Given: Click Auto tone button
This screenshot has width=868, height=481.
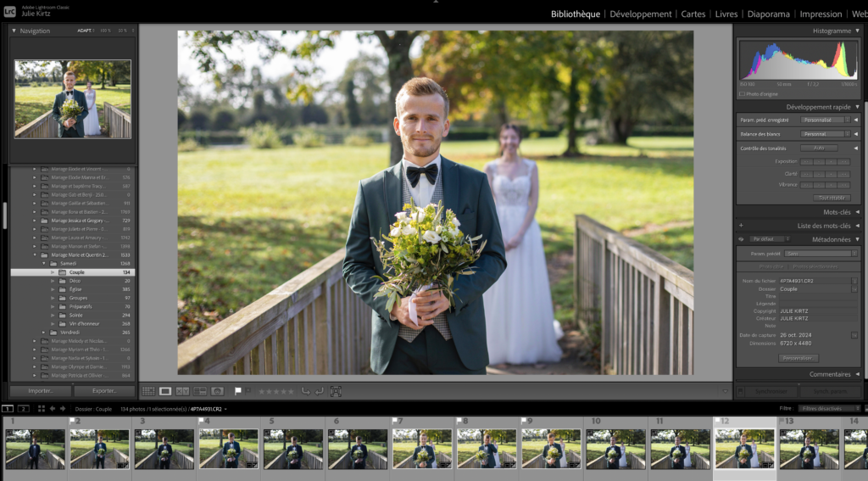Looking at the screenshot, I should [819, 148].
